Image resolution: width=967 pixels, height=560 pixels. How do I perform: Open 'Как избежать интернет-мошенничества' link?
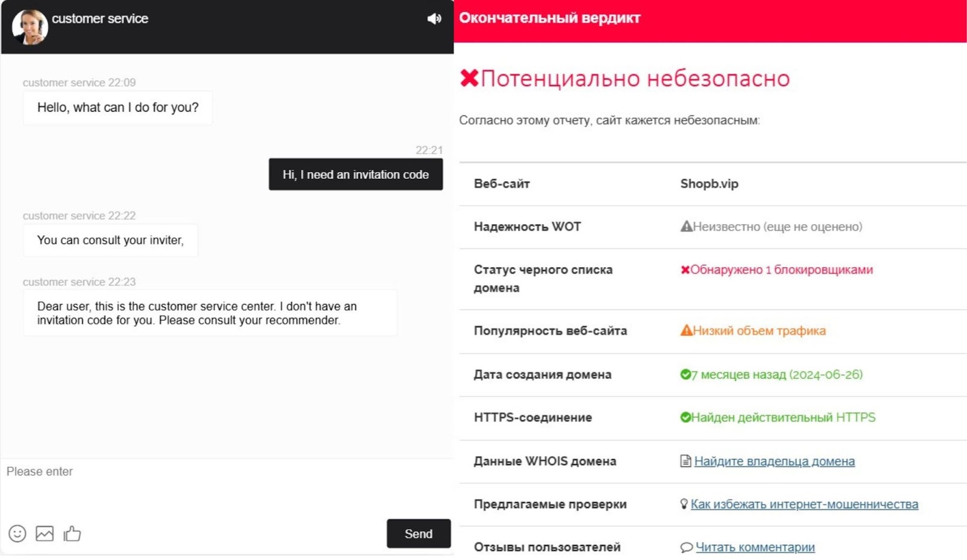[x=804, y=504]
